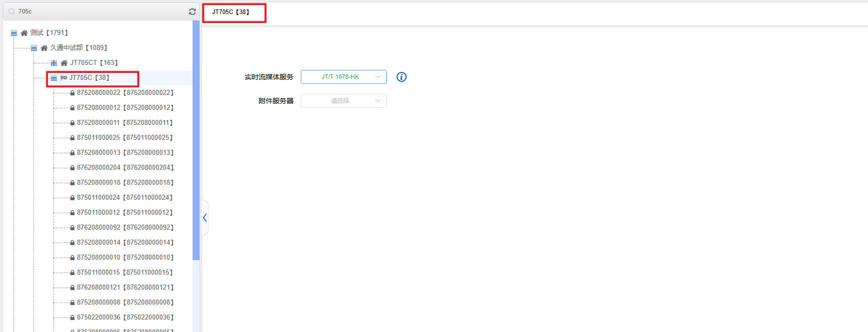
Task: Click the lock icon for device 875208000022
Action: click(x=72, y=93)
